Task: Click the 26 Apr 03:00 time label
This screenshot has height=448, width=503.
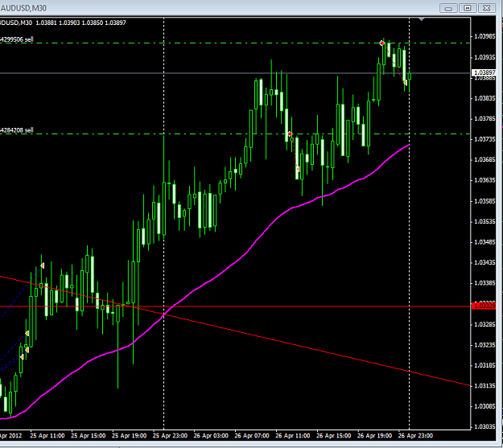Action: 211,436
